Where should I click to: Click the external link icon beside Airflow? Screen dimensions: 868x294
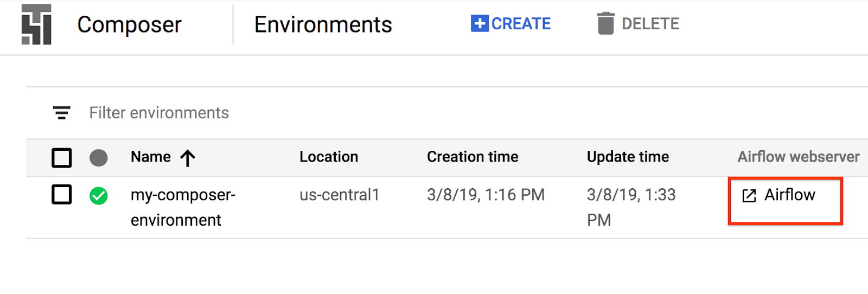click(749, 196)
